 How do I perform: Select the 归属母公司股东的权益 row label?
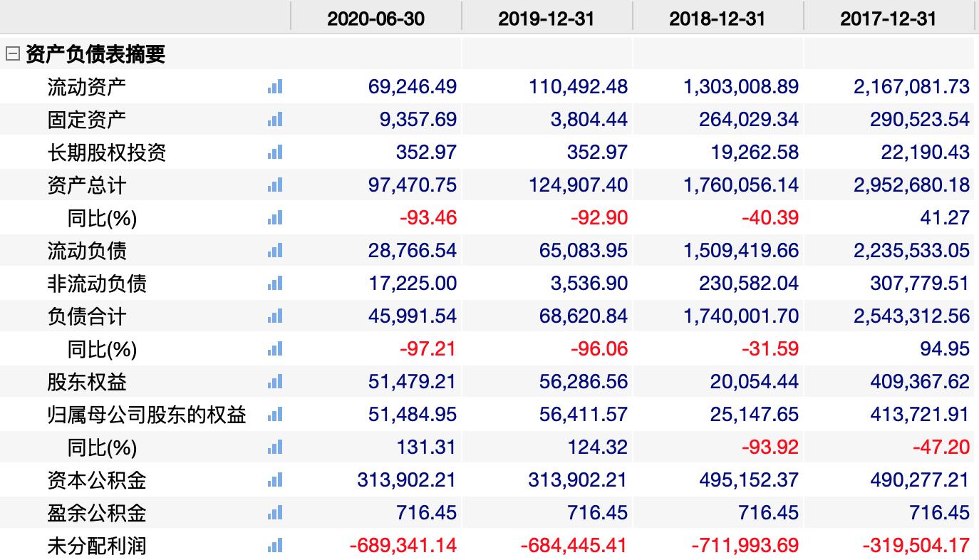click(147, 415)
